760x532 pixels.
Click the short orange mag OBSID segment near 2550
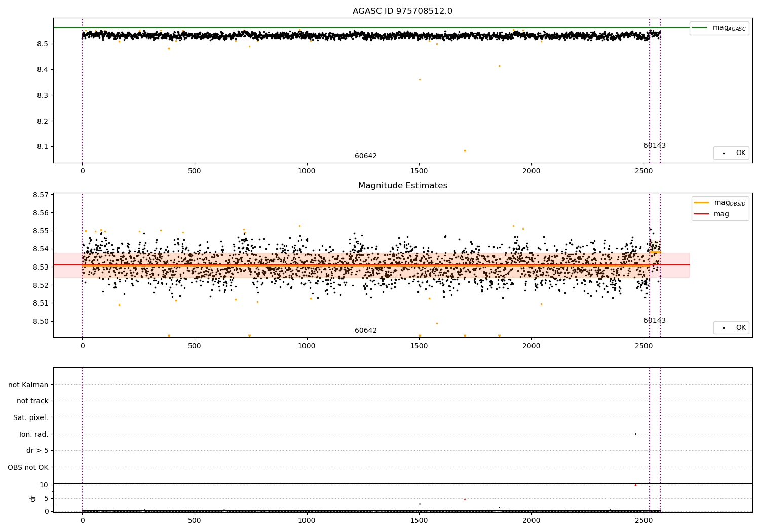pos(655,252)
